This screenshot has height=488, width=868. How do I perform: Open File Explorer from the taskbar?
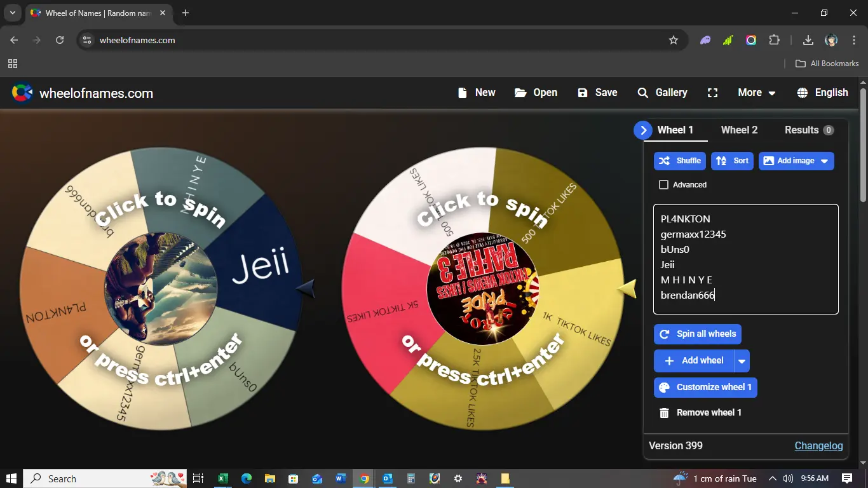coord(270,478)
